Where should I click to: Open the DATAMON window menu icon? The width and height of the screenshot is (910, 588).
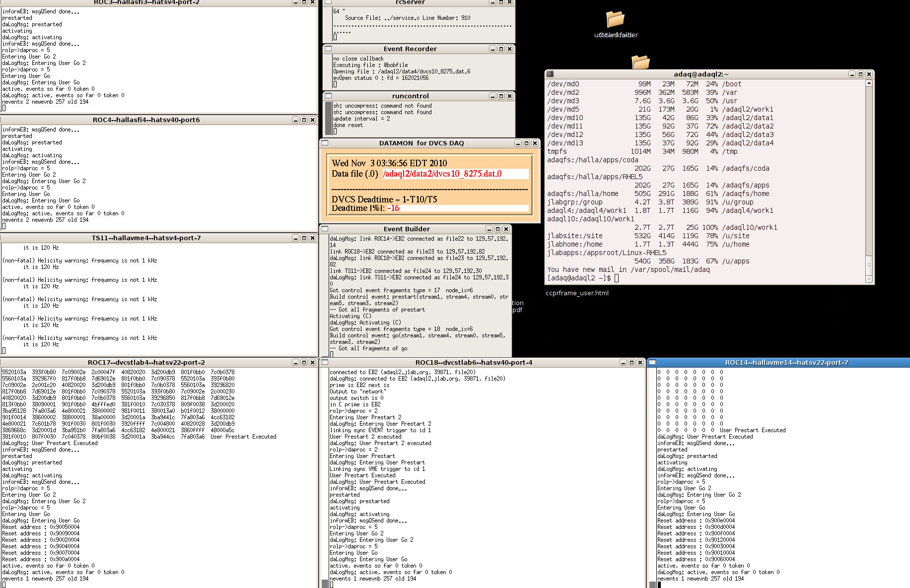pos(325,143)
